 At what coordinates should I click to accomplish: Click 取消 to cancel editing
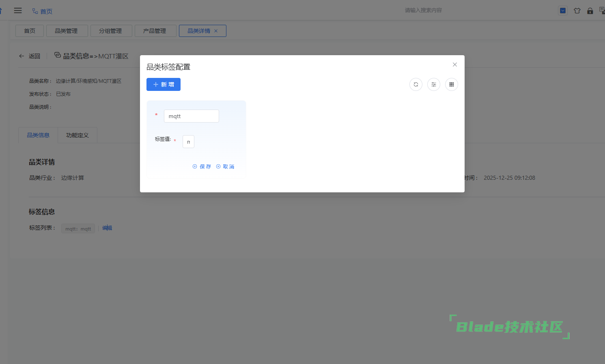225,166
